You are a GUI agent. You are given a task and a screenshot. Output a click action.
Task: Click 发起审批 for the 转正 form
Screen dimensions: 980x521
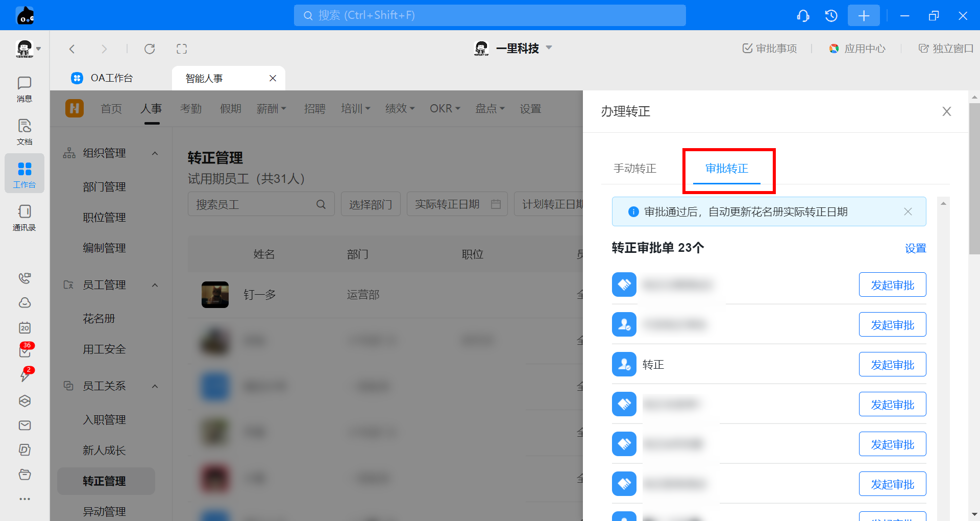tap(892, 365)
